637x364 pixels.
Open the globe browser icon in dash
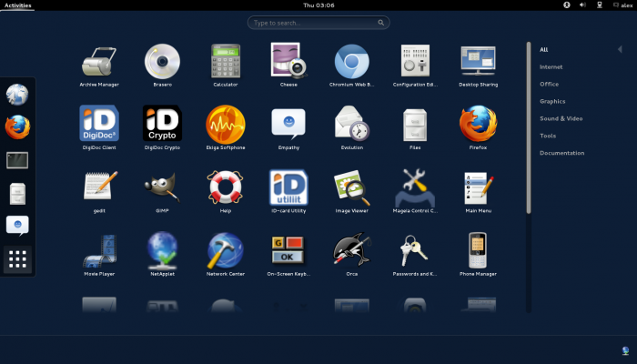(17, 95)
